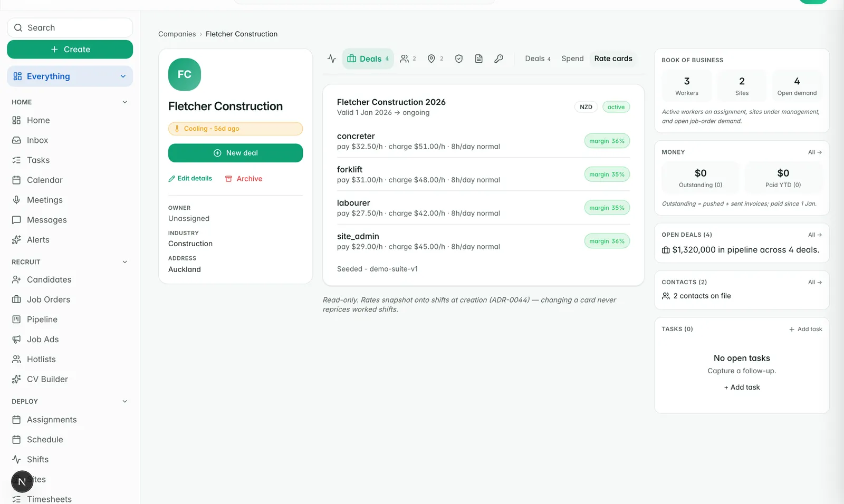
Task: Click the NZD currency badge
Action: [x=586, y=107]
